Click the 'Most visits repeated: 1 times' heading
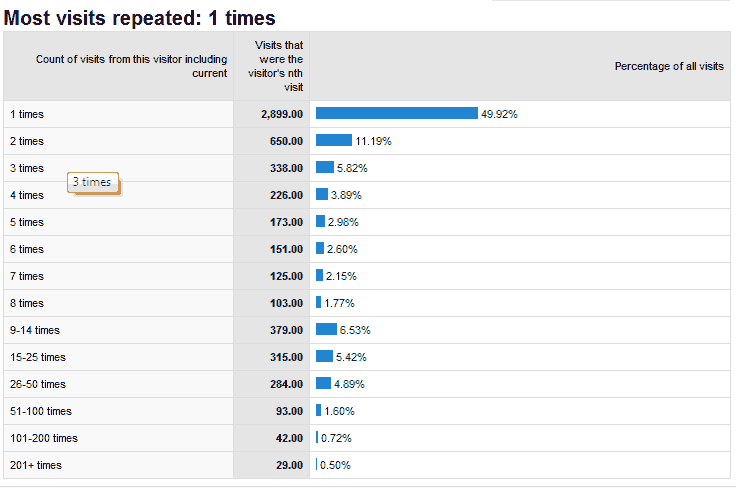736x488 pixels. click(140, 18)
